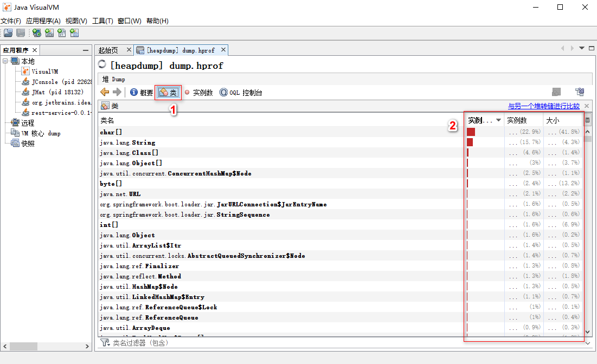Minimize the 应用程序 side panel
The image size is (597, 364).
click(x=86, y=50)
